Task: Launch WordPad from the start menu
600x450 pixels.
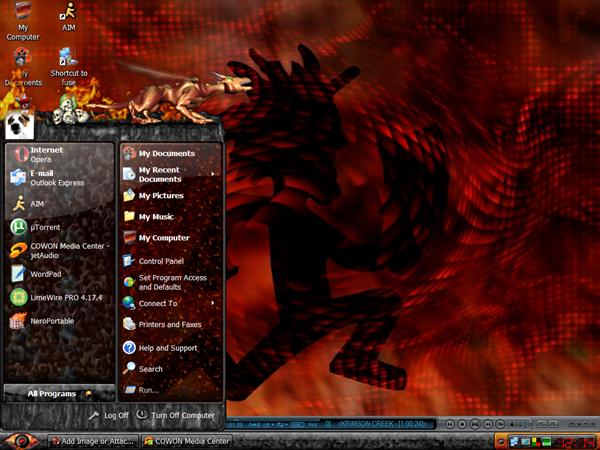Action: [x=59, y=274]
